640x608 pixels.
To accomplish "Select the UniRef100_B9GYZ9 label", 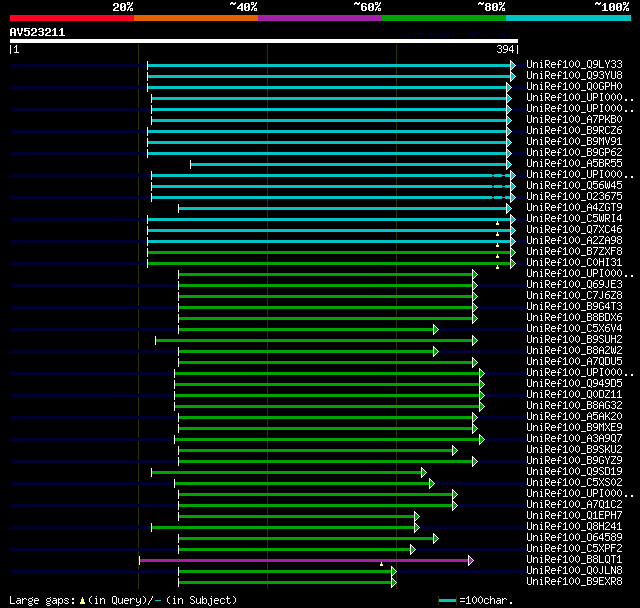I will [574, 461].
